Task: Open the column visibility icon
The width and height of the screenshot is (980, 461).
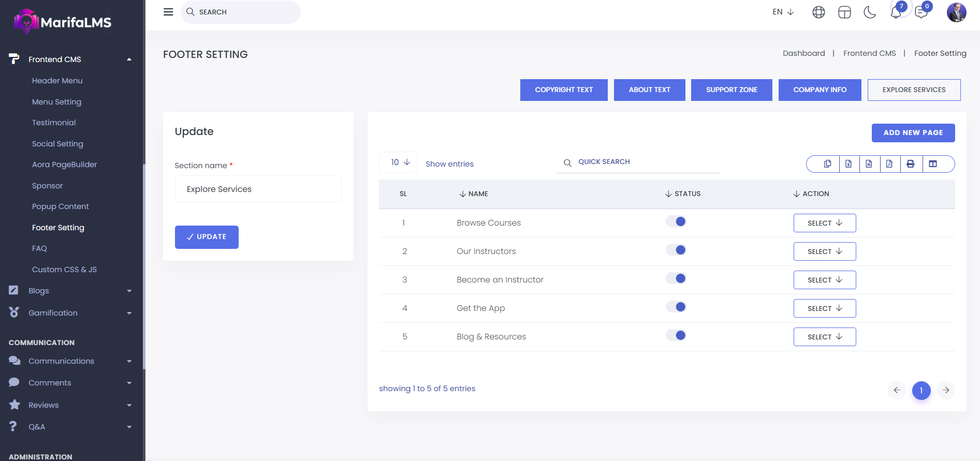Action: [933, 164]
